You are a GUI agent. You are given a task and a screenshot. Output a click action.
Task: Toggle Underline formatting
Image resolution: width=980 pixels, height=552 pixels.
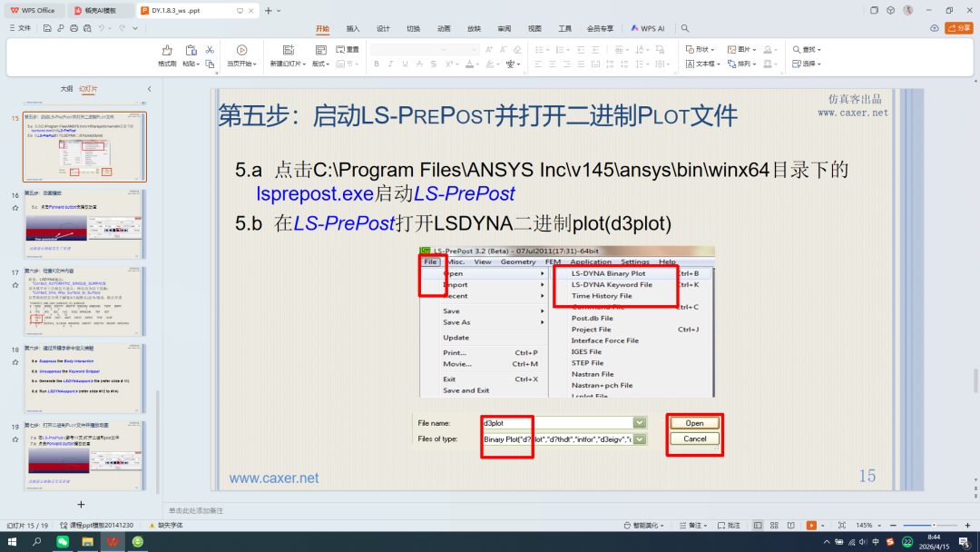[405, 64]
